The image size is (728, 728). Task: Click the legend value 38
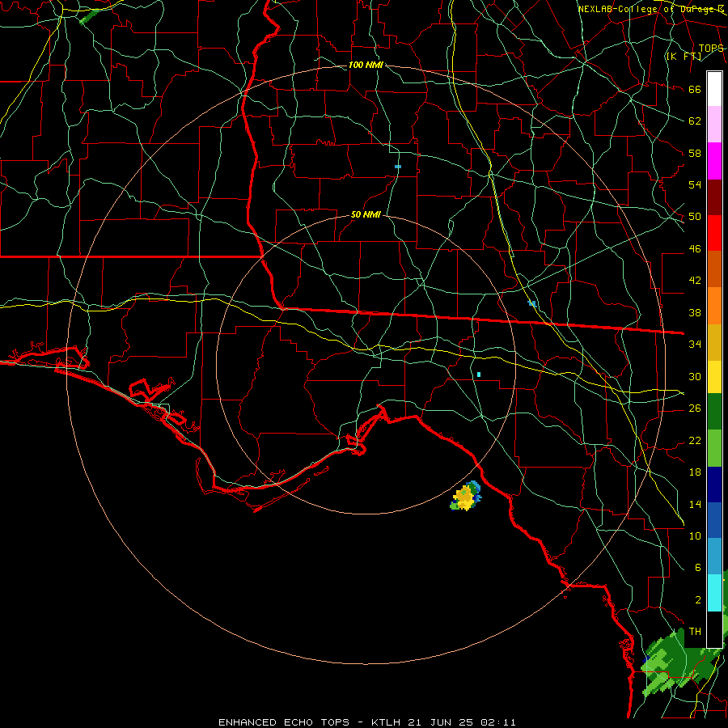pyautogui.click(x=695, y=312)
